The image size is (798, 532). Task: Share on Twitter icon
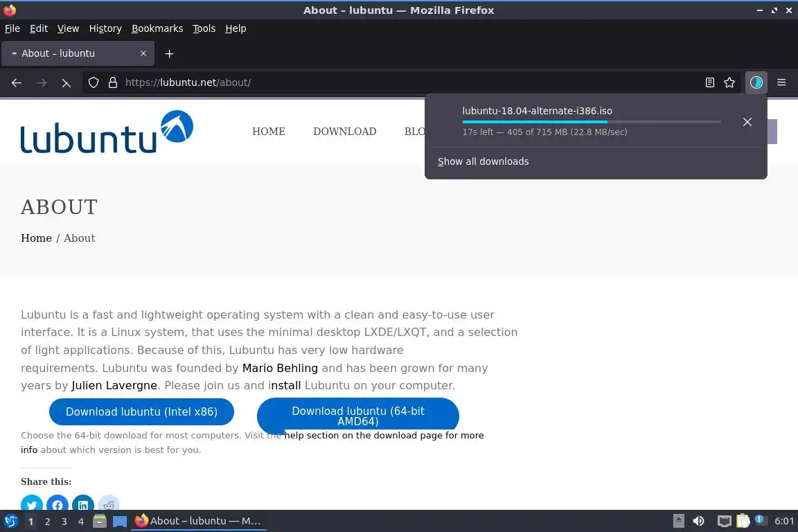coord(32,504)
